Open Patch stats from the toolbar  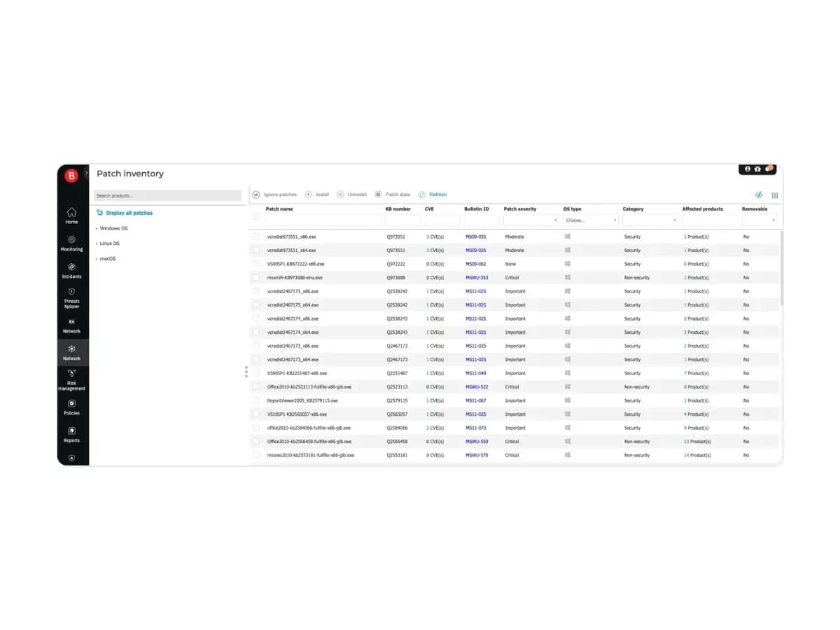click(x=393, y=195)
